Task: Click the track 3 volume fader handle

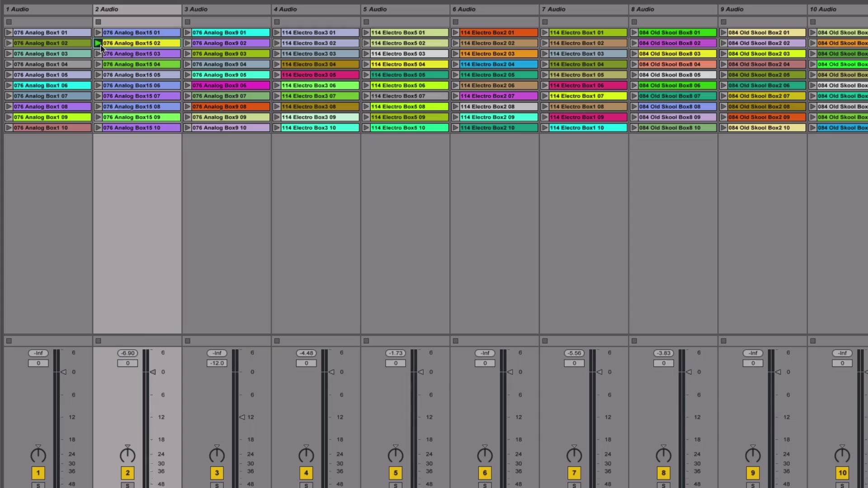Action: [x=242, y=417]
